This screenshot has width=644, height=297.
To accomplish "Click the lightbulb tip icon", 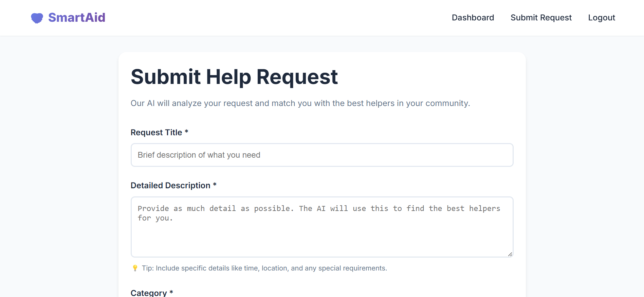I will [x=135, y=268].
